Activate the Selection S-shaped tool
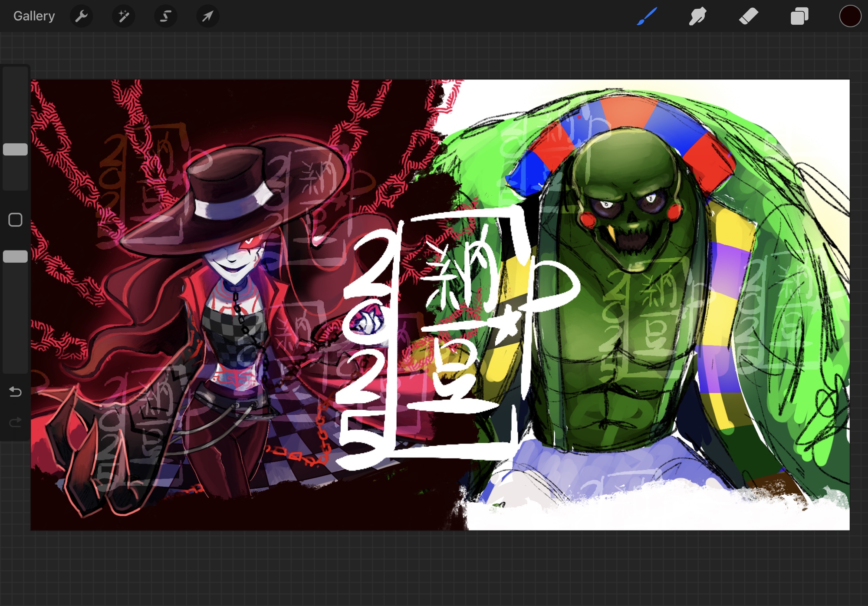Image resolution: width=868 pixels, height=606 pixels. coord(165,16)
